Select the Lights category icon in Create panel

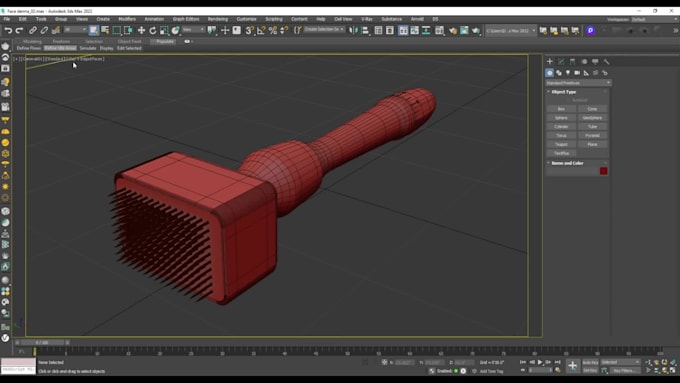(x=568, y=73)
